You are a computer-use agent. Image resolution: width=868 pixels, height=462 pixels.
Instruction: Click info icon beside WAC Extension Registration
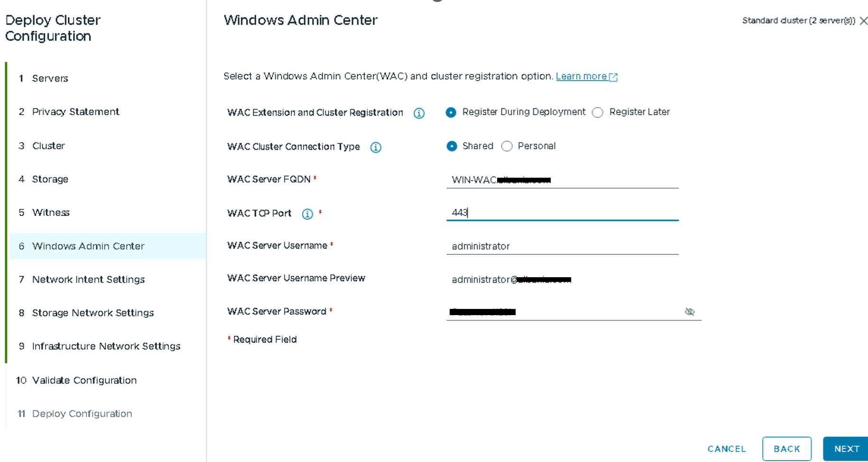tap(419, 113)
